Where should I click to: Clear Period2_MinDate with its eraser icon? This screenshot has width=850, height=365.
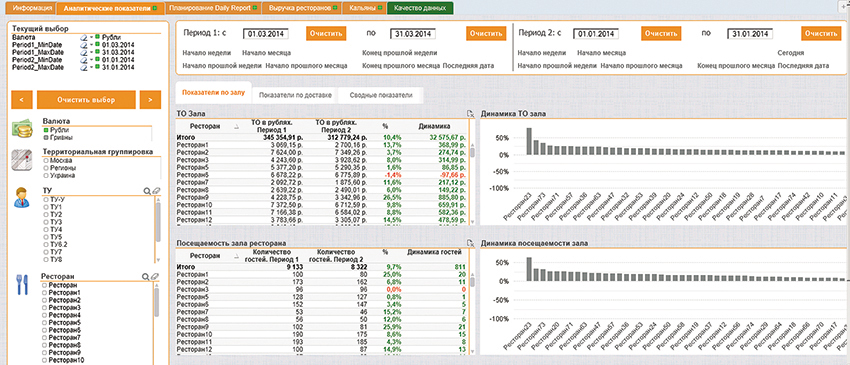tap(83, 60)
